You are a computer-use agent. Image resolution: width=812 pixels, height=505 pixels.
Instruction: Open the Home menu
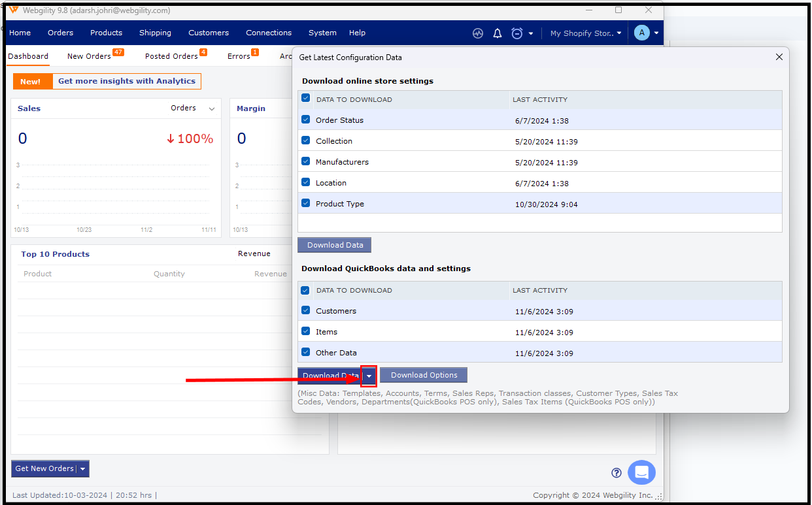tap(20, 33)
